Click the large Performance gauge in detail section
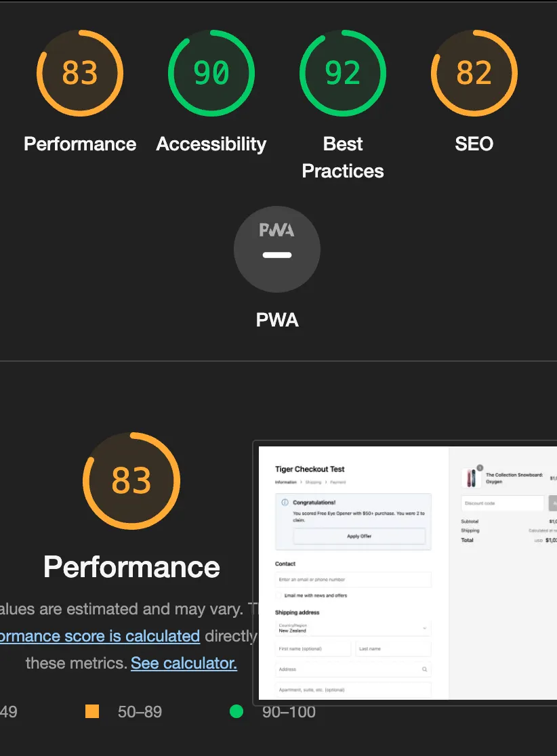The height and width of the screenshot is (756, 557). coord(131,481)
